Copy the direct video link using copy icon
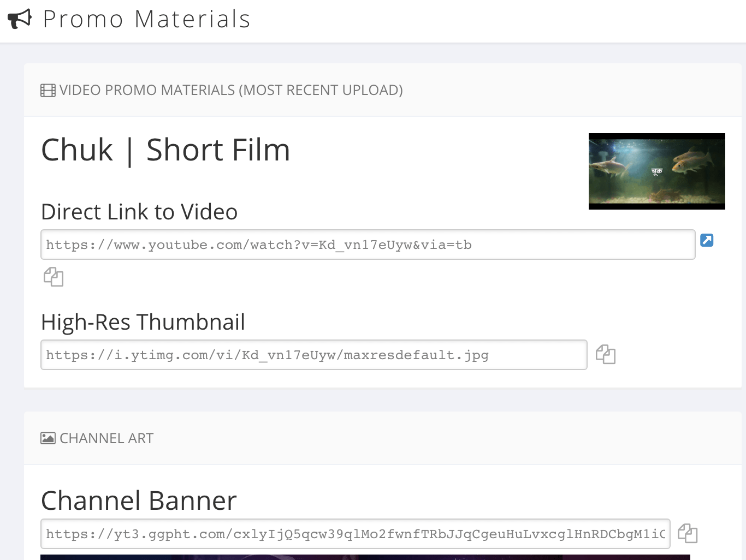This screenshot has height=560, width=746. pos(54,277)
